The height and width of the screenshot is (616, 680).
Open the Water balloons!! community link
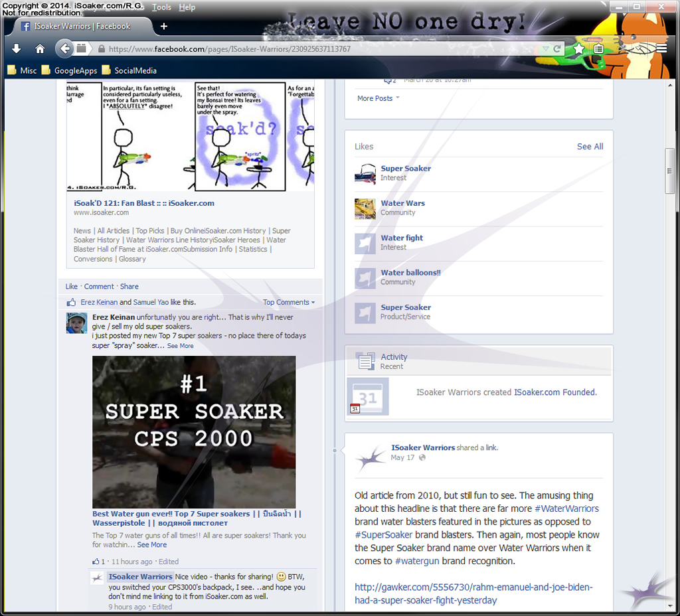[x=410, y=273]
